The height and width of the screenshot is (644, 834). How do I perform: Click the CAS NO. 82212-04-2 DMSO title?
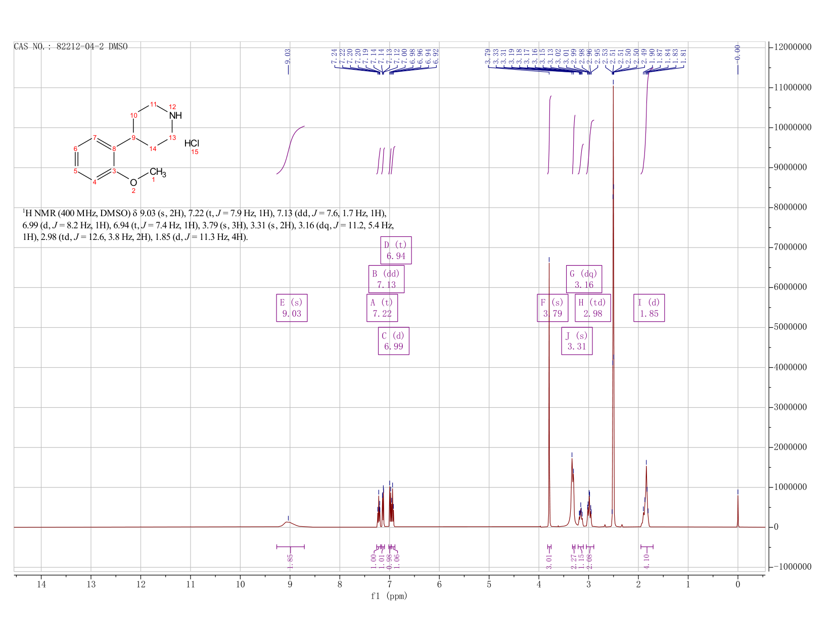(71, 46)
